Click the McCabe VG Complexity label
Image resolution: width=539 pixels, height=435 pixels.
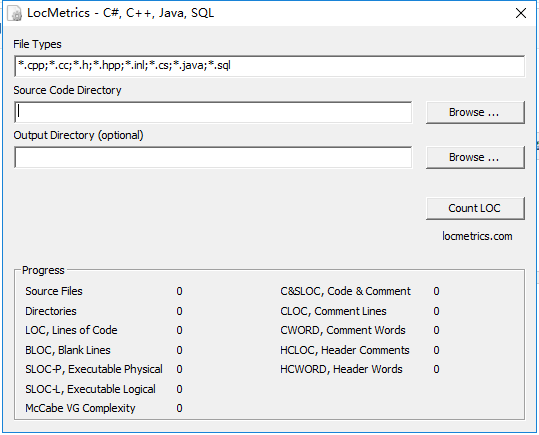click(80, 408)
